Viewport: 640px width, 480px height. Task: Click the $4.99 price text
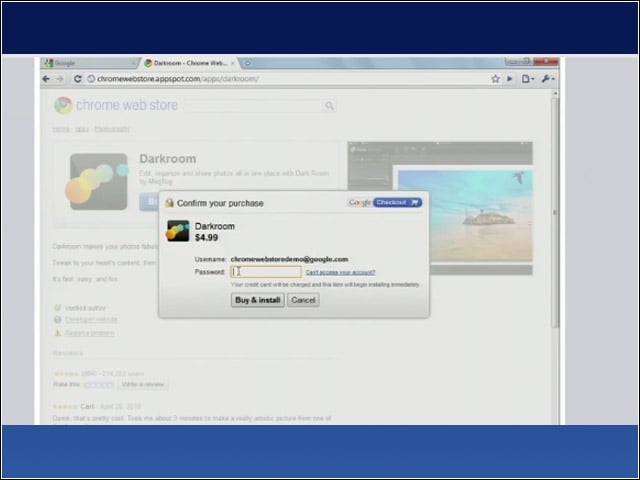pos(207,238)
